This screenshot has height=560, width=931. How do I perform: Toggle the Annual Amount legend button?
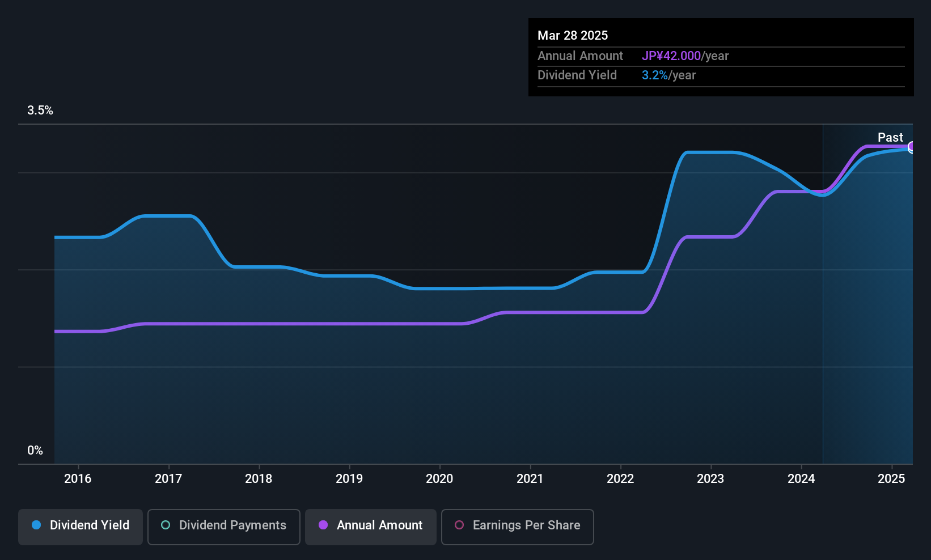[x=371, y=527]
